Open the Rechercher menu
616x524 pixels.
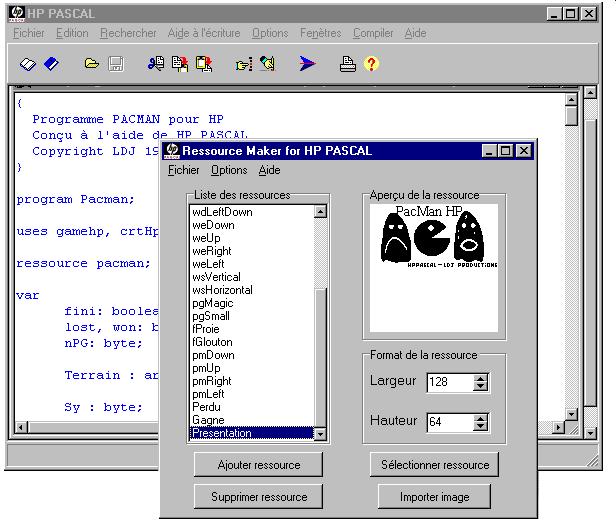tap(128, 33)
